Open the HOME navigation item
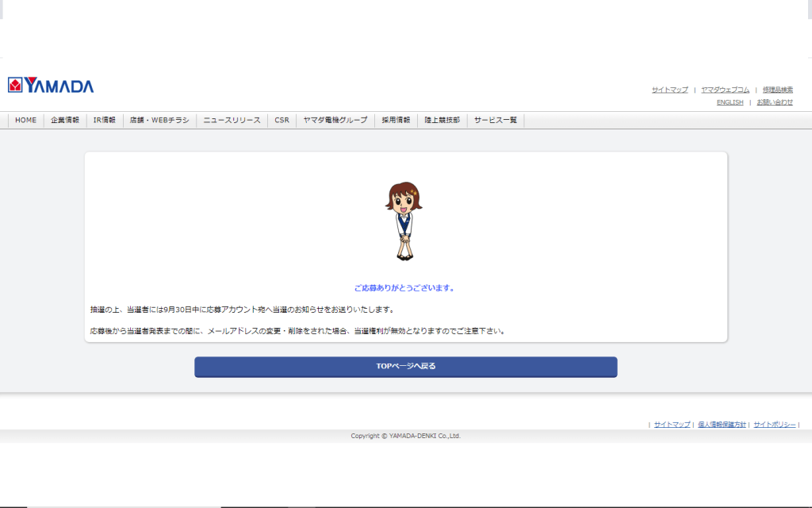The image size is (812, 508). 25,121
